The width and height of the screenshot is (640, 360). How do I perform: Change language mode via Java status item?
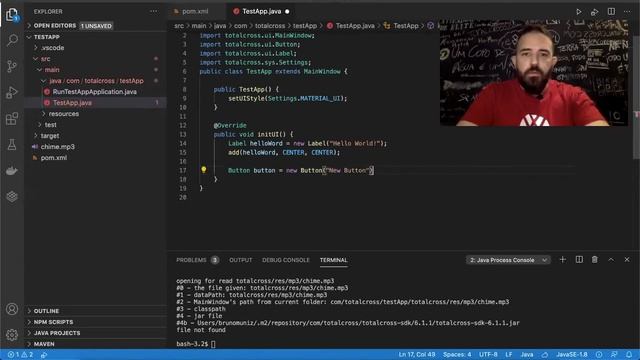pos(527,355)
